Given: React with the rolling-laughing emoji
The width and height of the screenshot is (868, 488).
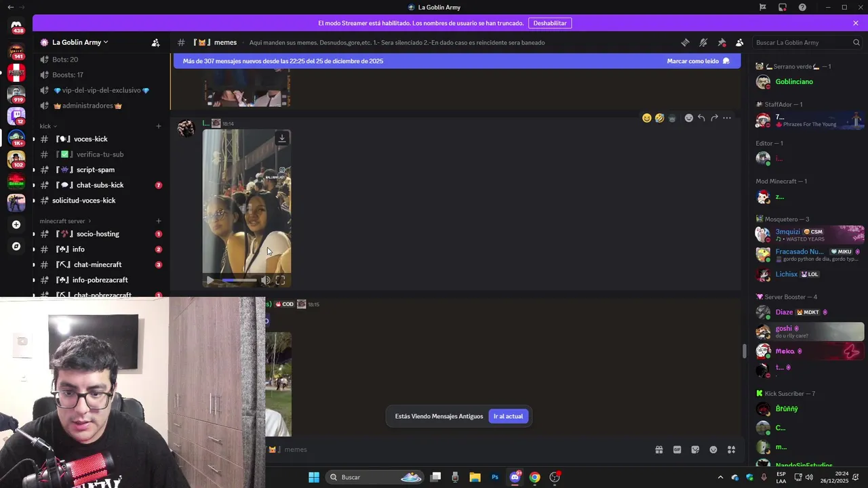Looking at the screenshot, I should (659, 118).
